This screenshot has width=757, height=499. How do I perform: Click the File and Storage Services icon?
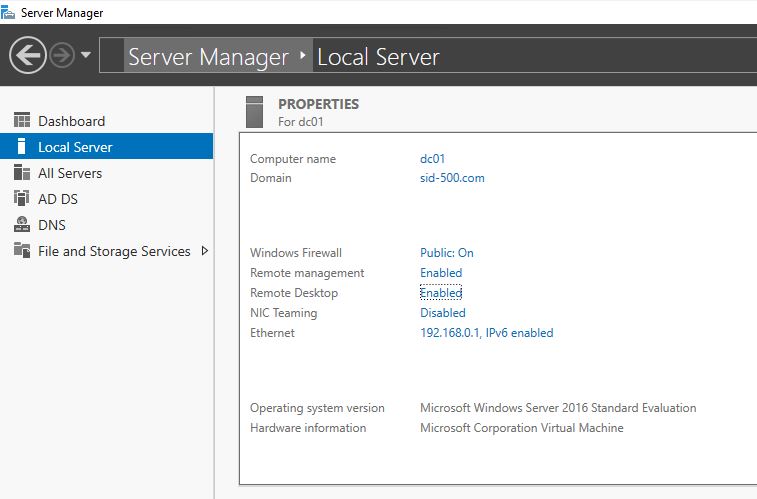(22, 251)
